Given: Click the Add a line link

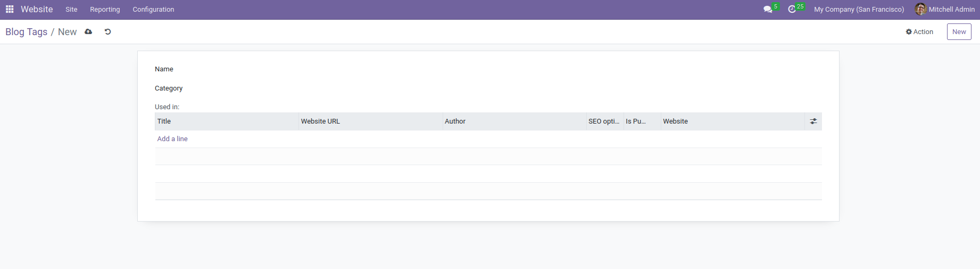Looking at the screenshot, I should pos(172,139).
